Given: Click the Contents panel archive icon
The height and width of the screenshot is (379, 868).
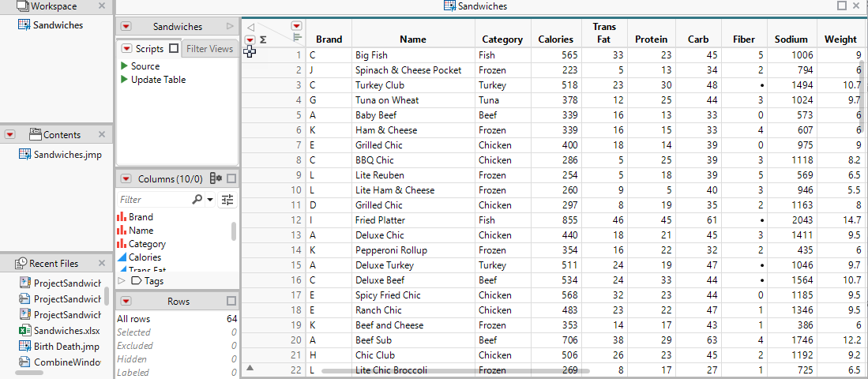Looking at the screenshot, I should pyautogui.click(x=36, y=134).
